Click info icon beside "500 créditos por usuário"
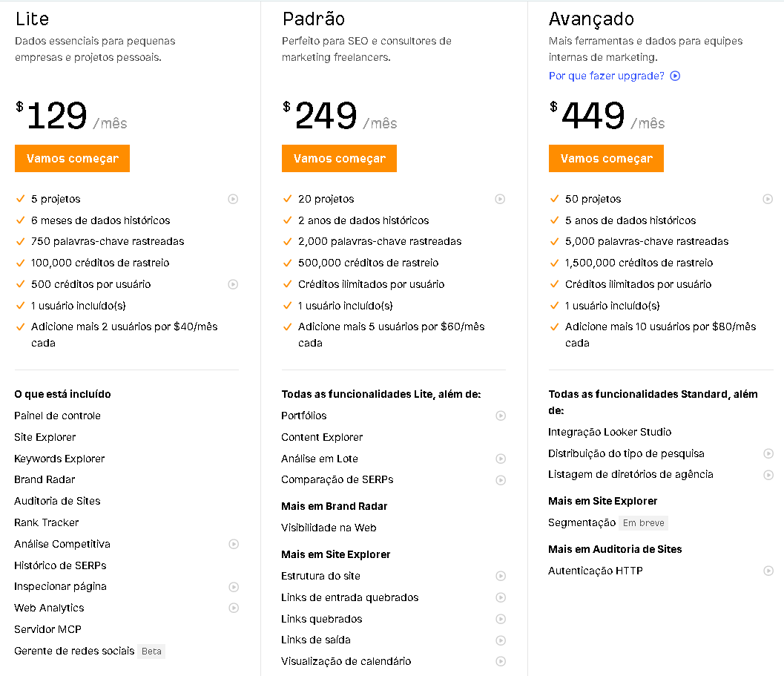Viewport: 784px width, 676px height. coord(233,284)
